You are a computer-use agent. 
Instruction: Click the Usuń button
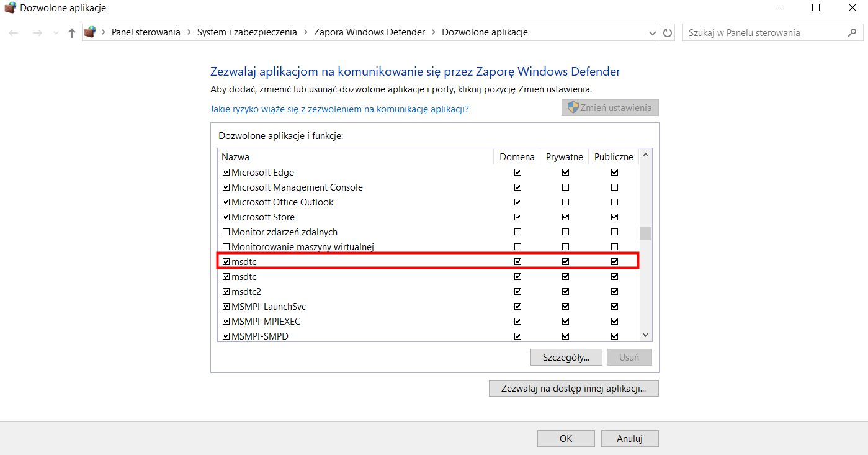[x=629, y=358]
